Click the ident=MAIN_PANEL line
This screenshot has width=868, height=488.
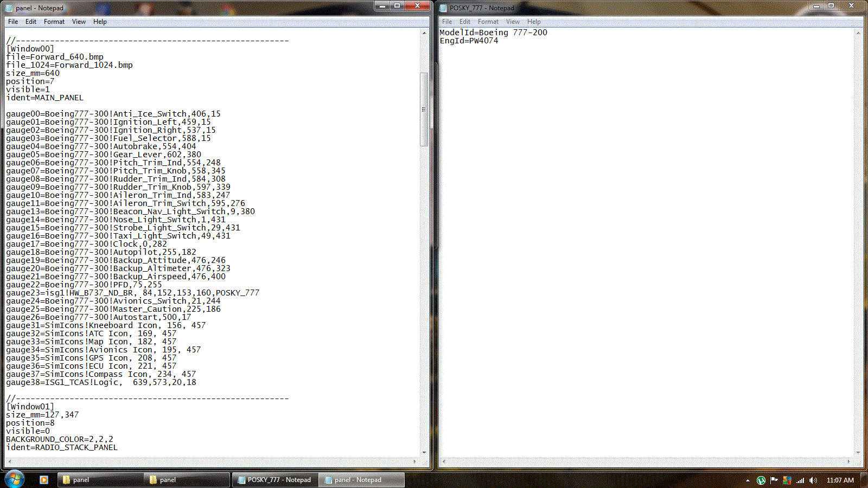(x=44, y=98)
